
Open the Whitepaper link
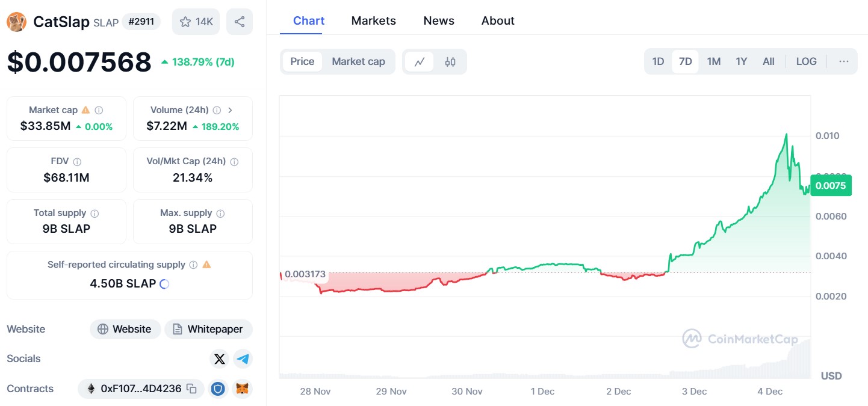(208, 329)
